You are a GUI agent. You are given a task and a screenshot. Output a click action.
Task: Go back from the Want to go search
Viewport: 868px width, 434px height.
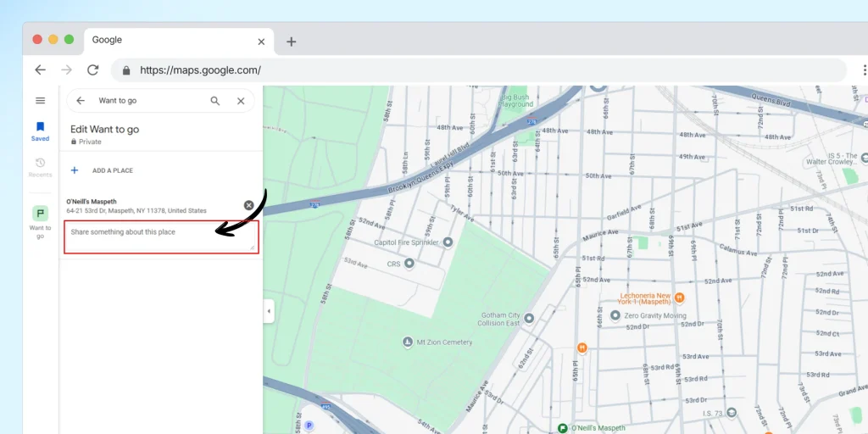tap(81, 101)
